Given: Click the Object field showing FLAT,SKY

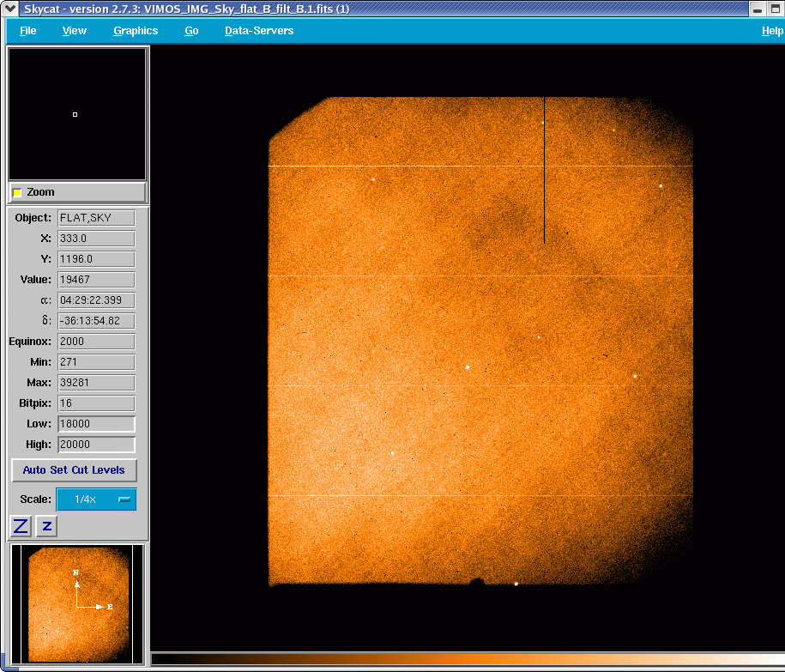Looking at the screenshot, I should coord(96,218).
